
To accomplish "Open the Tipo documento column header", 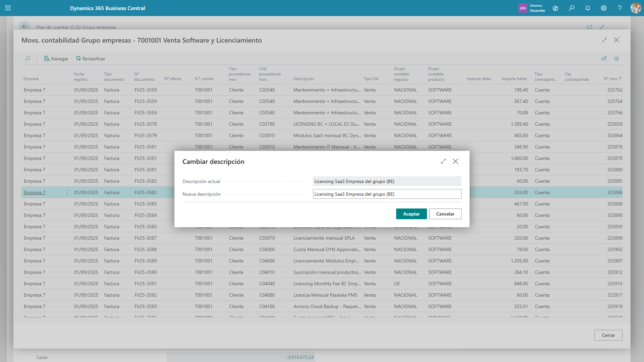I will 114,77.
